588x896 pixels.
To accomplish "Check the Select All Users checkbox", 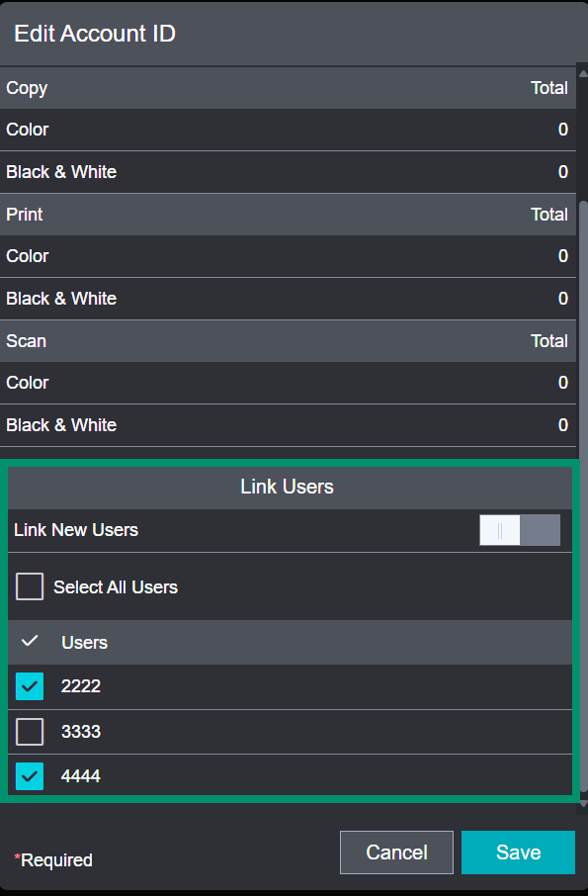I will coord(30,586).
